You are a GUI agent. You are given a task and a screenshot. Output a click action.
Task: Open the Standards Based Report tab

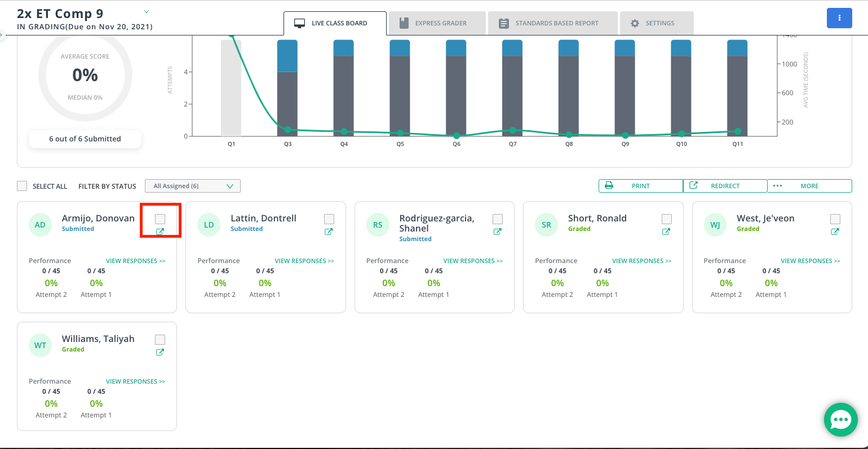553,23
